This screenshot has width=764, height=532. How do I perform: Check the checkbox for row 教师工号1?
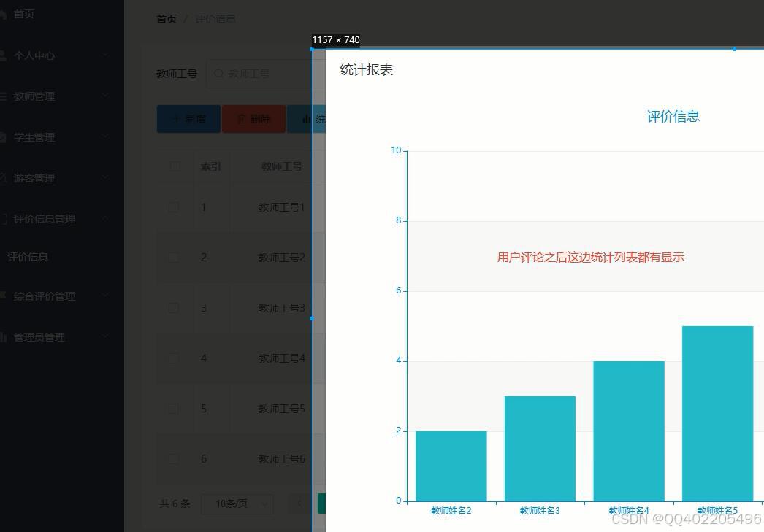click(x=175, y=207)
